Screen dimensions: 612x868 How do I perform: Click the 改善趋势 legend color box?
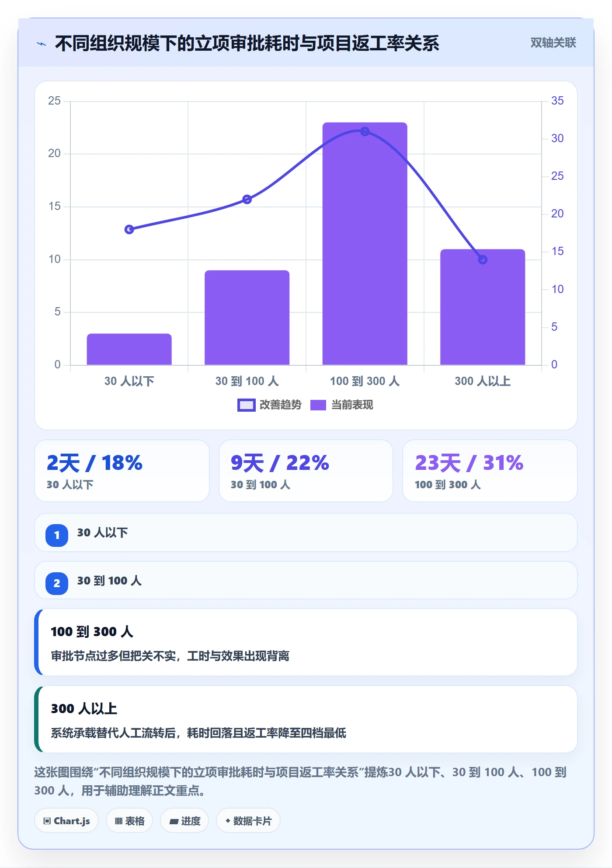point(246,405)
